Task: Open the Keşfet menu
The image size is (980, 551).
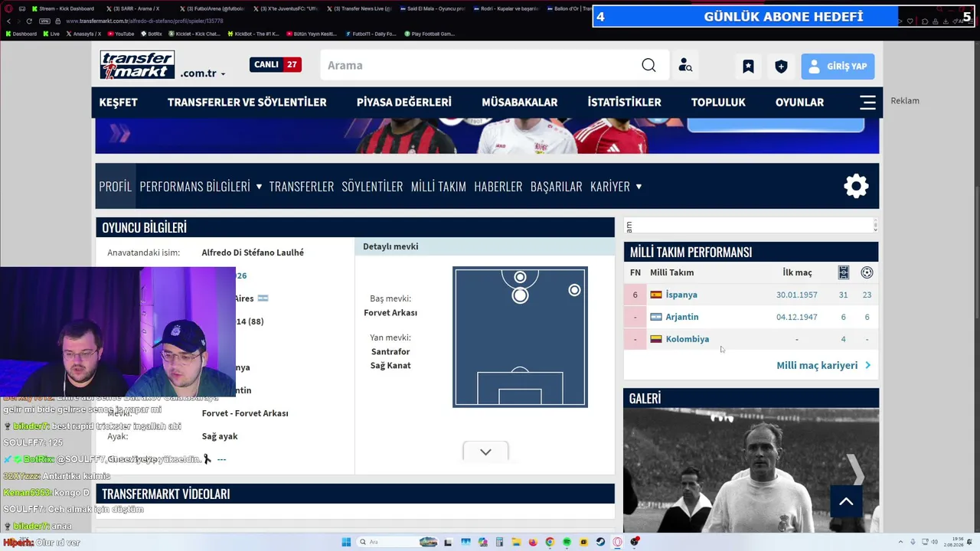Action: click(x=119, y=103)
